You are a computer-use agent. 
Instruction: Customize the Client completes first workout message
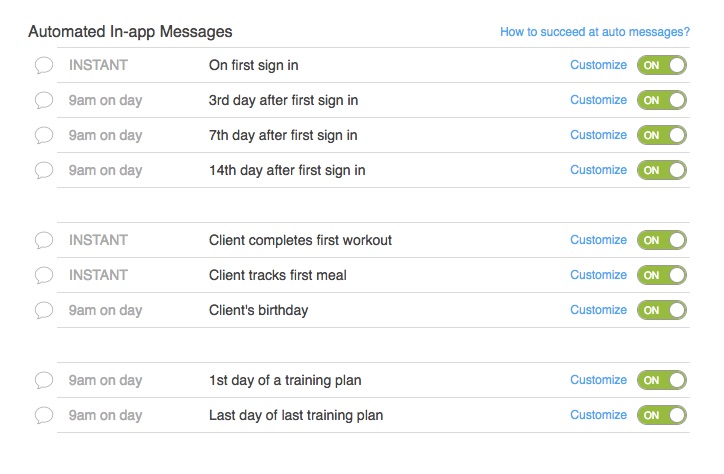point(598,240)
